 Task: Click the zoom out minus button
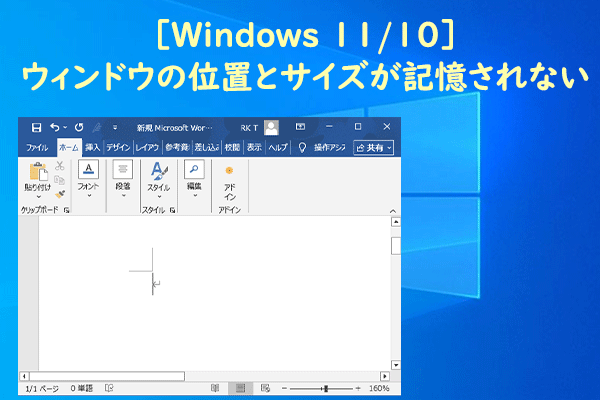[284, 389]
